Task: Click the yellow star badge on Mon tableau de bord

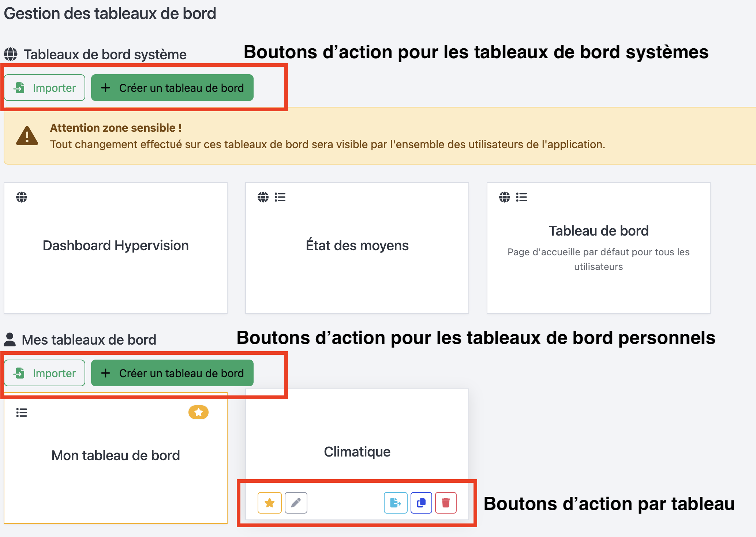Action: tap(198, 412)
